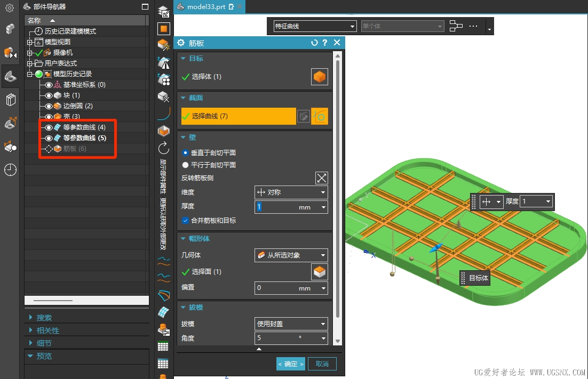Open settings gear in the resource bar
The width and height of the screenshot is (588, 379).
click(10, 8)
